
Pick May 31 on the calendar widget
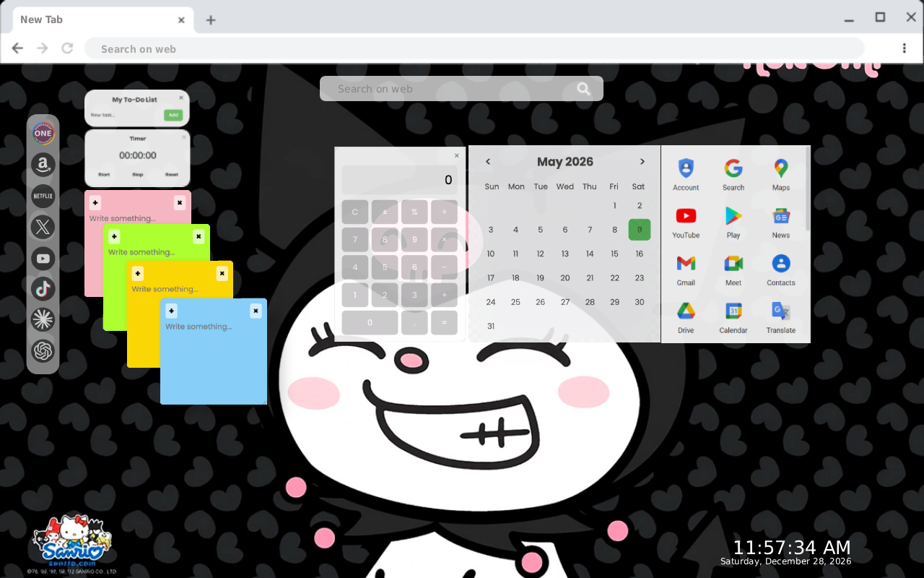click(491, 326)
